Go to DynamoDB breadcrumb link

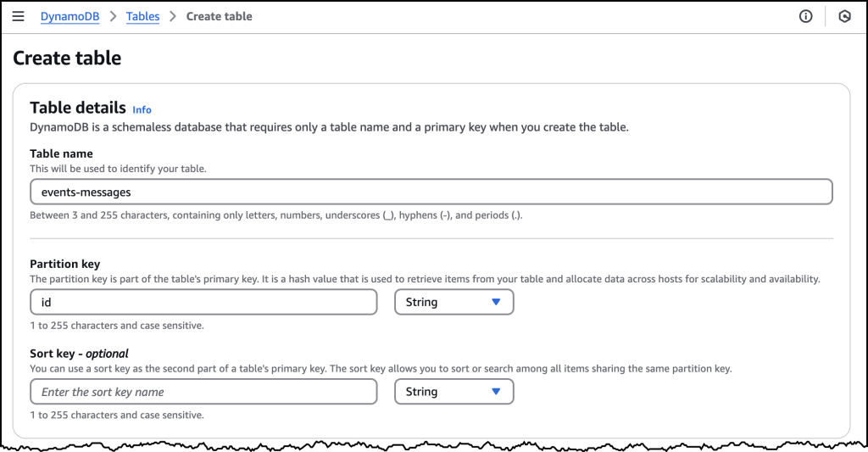coord(70,16)
